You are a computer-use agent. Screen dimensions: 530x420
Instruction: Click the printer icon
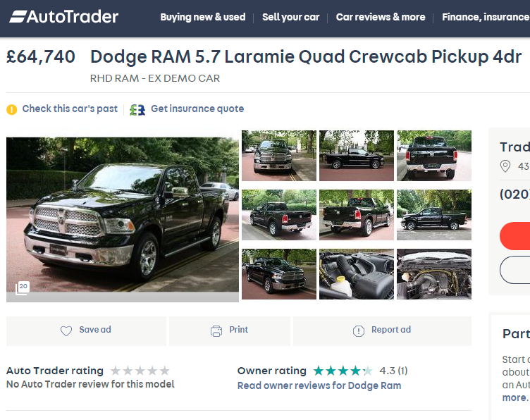[216, 331]
